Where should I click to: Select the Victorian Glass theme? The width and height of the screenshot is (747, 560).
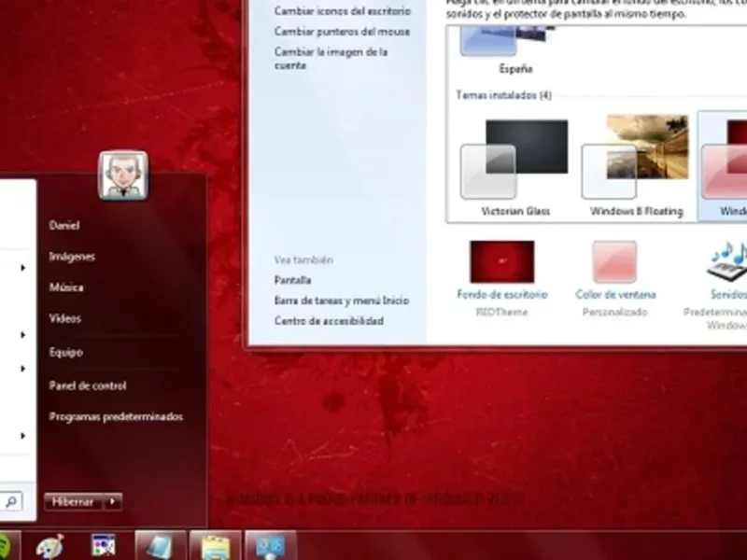tap(515, 167)
